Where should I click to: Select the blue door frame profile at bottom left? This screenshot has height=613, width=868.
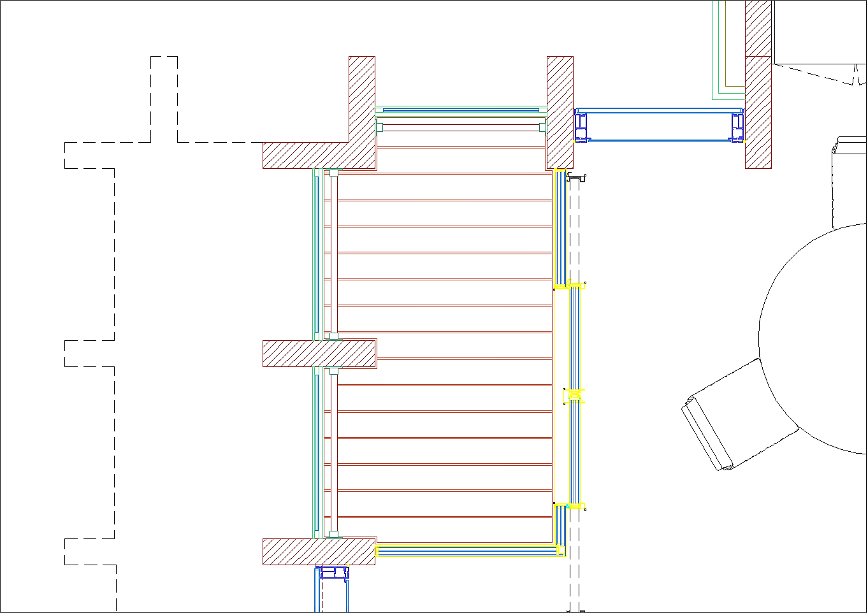(x=334, y=572)
